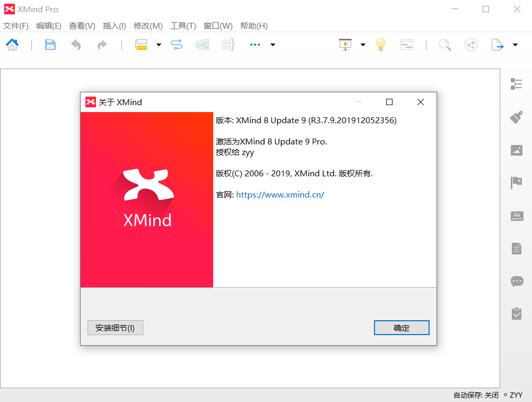Viewport: 532px width, 402px height.
Task: Open the Comments bubble sidebar icon
Action: [x=517, y=281]
